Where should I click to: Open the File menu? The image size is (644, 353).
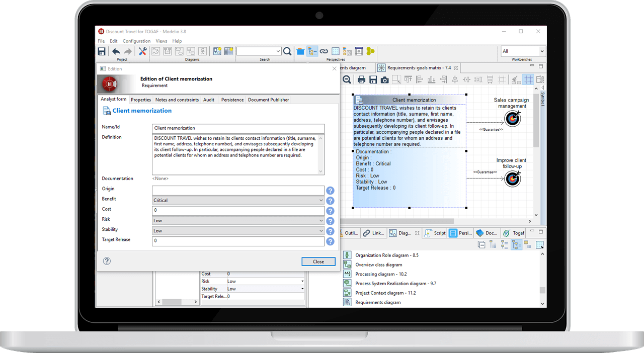(x=101, y=41)
